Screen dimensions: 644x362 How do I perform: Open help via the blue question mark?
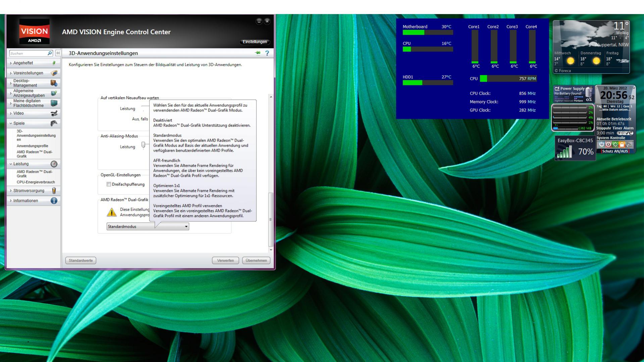[267, 53]
